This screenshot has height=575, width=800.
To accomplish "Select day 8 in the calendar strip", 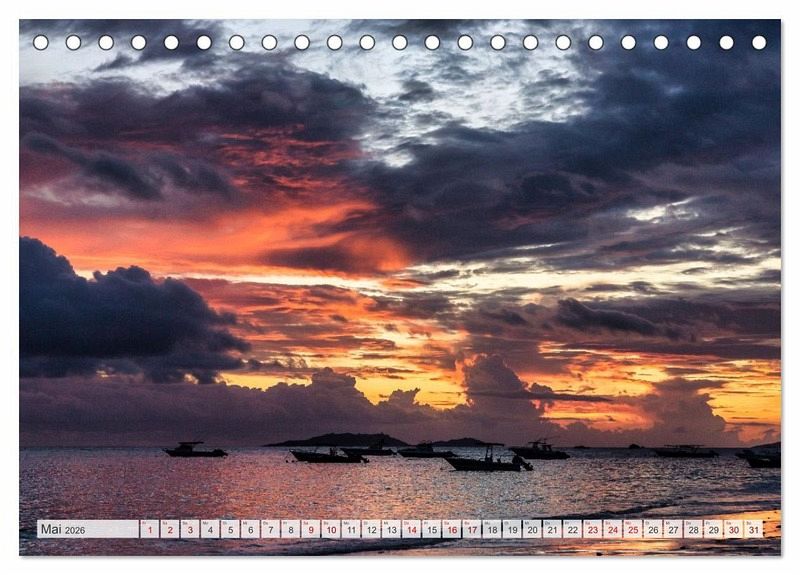I will [x=290, y=530].
